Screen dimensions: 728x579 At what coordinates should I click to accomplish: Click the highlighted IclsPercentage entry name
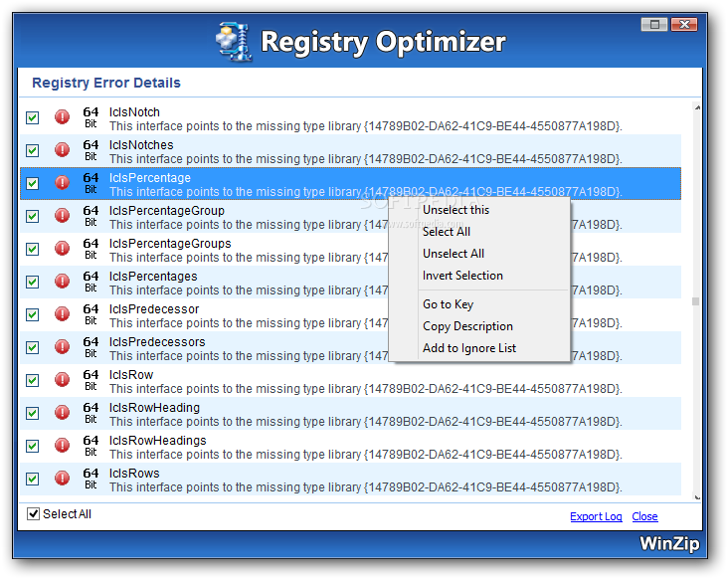(x=149, y=178)
